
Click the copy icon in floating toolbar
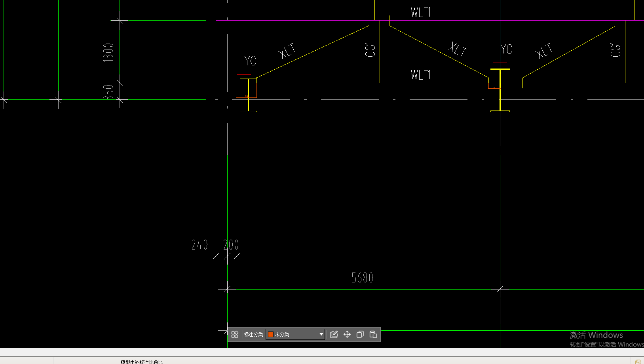(360, 334)
